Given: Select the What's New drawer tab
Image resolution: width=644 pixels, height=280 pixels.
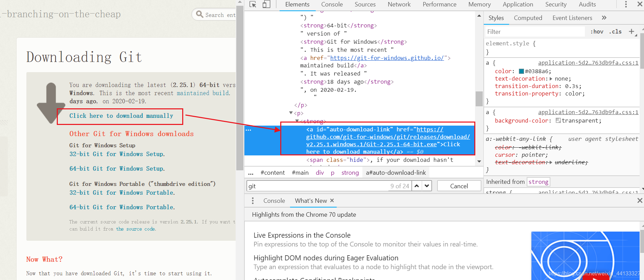Looking at the screenshot, I should [x=311, y=201].
